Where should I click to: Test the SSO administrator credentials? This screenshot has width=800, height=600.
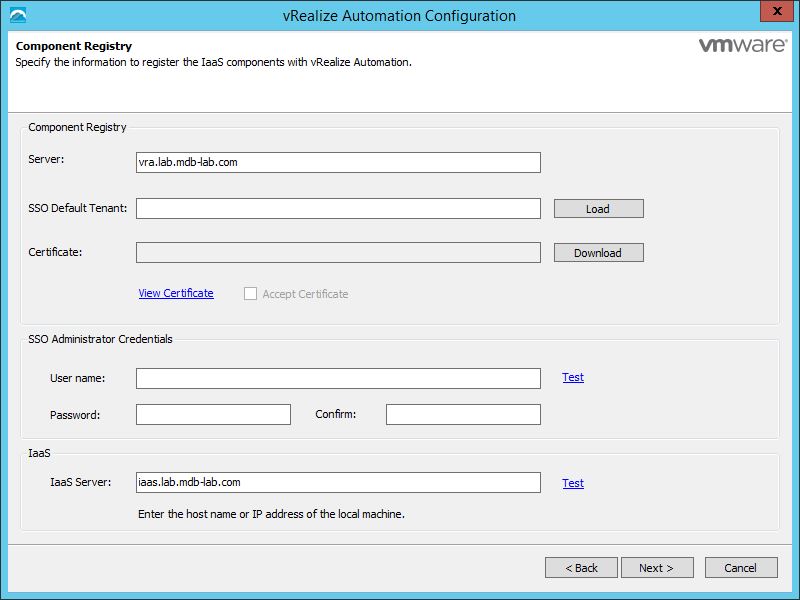[573, 377]
